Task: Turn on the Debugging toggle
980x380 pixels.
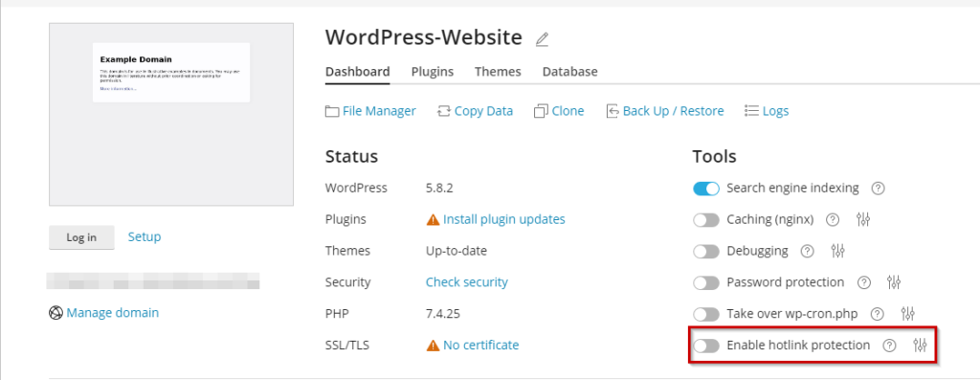Action: pos(706,251)
